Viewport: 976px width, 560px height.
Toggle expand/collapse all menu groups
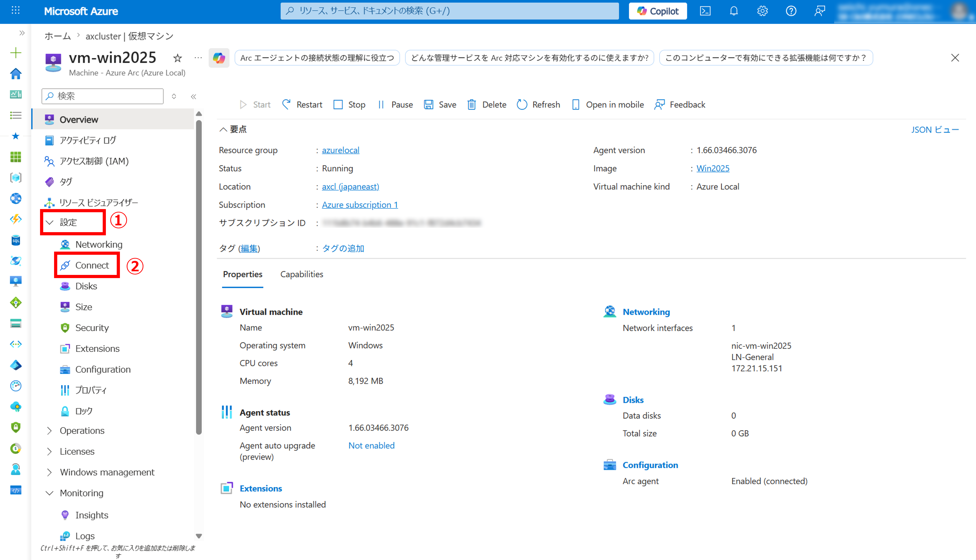[174, 96]
